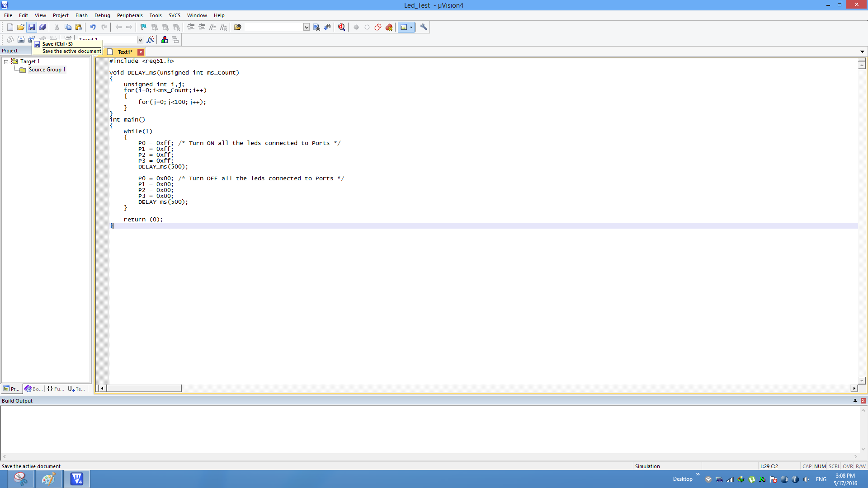Translate the current file icon

click(10, 39)
